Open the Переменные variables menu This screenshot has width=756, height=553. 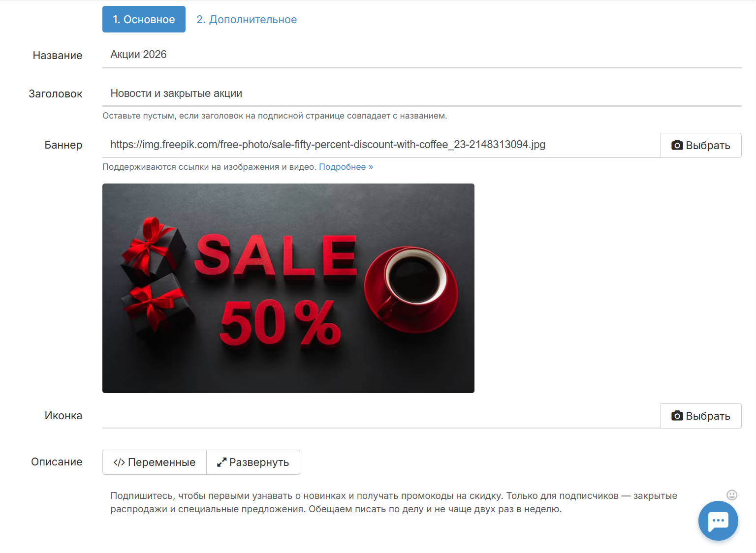[155, 462]
